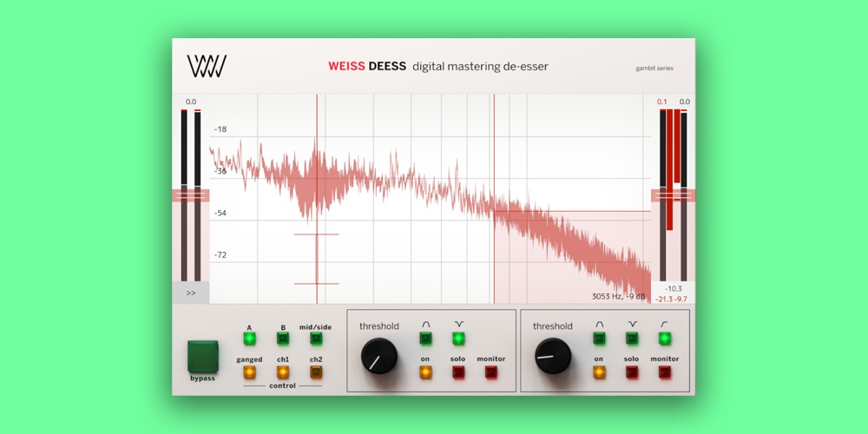Select preset A button

click(x=250, y=339)
